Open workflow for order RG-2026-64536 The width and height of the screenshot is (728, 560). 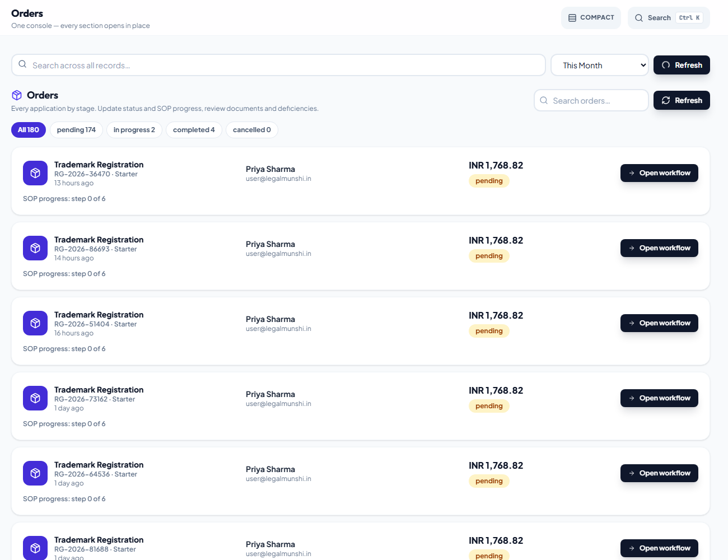pyautogui.click(x=659, y=473)
